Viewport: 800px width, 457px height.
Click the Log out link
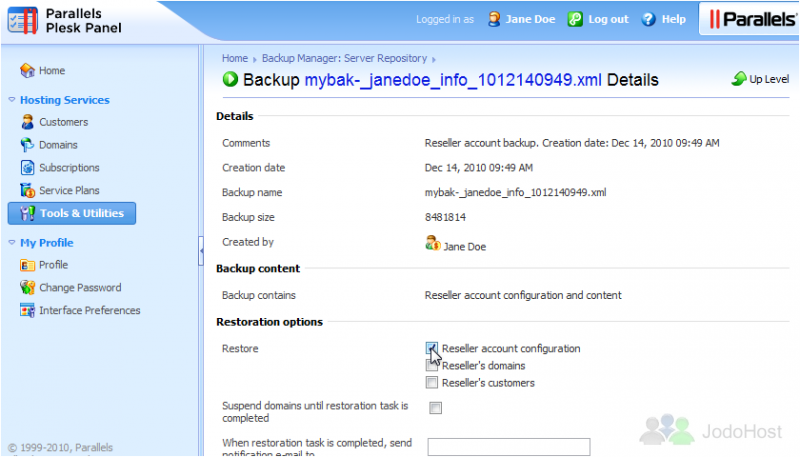pos(608,19)
